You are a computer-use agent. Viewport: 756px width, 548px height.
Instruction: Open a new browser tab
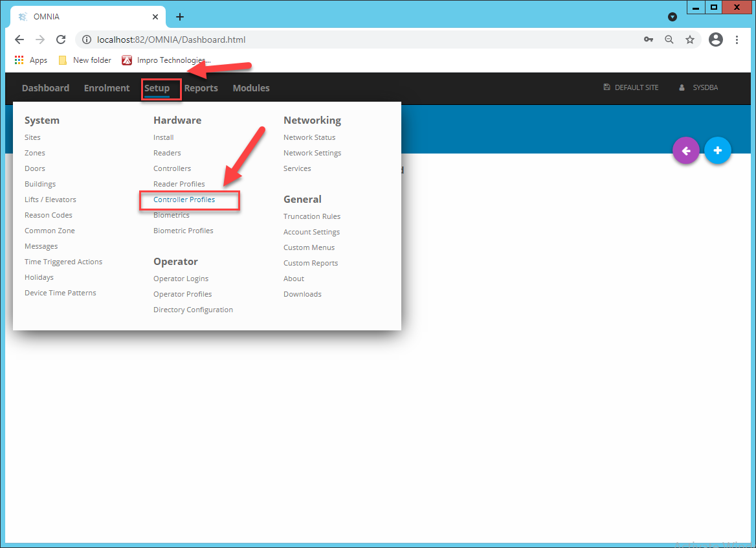(x=180, y=17)
